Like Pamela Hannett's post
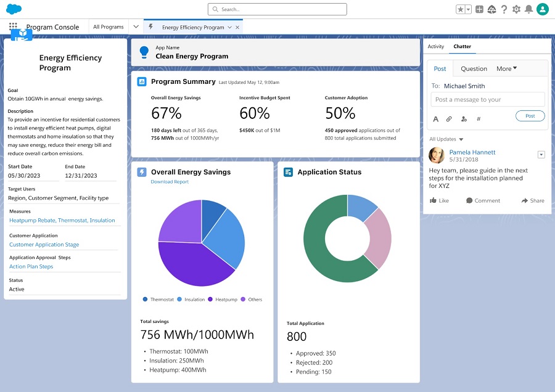555x392 pixels. click(x=439, y=200)
